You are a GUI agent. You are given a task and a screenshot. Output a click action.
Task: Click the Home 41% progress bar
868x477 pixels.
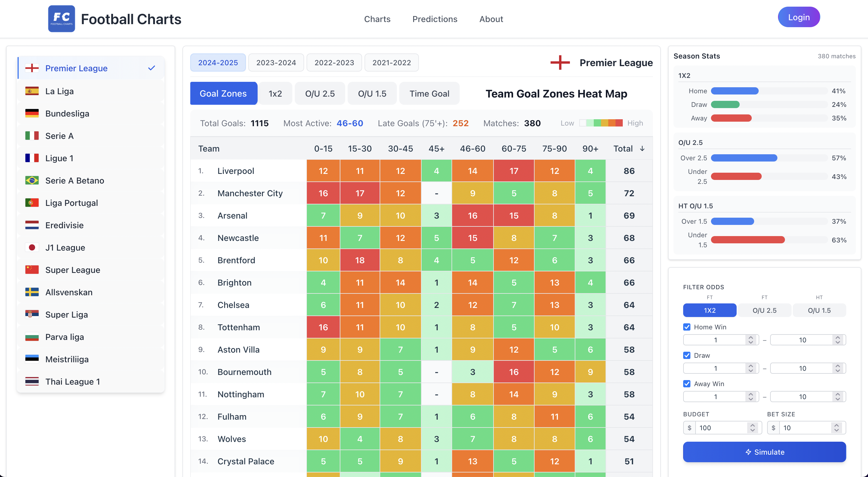(x=769, y=91)
